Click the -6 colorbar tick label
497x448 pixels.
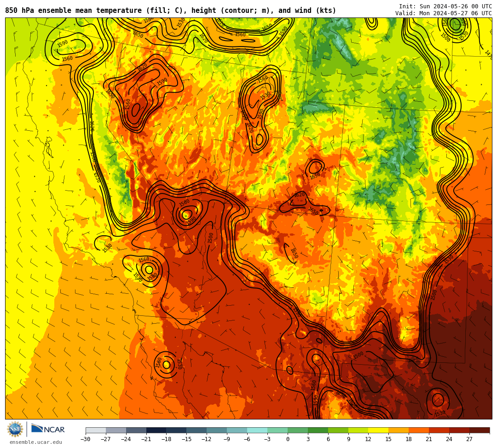[247, 439]
